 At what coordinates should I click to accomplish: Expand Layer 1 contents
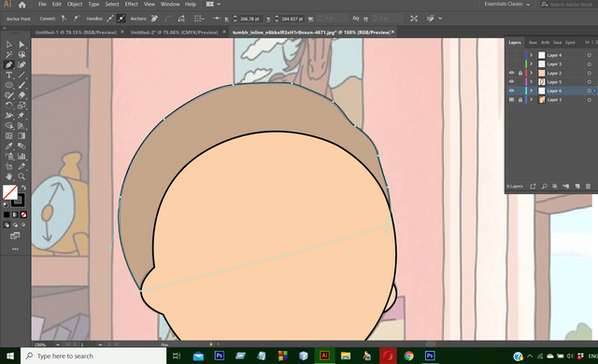click(531, 99)
